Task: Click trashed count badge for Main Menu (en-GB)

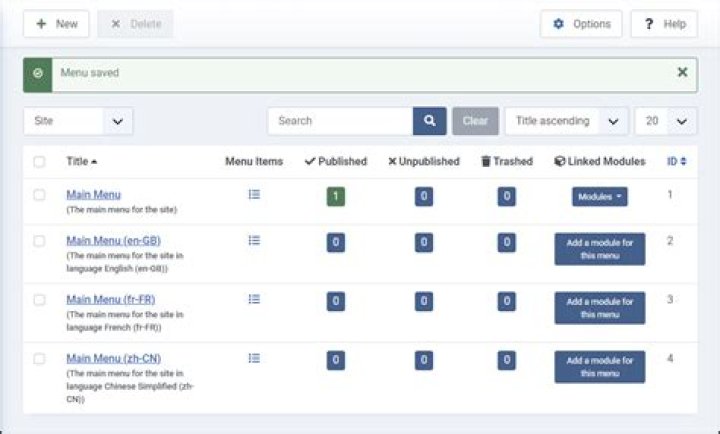Action: 506,242
